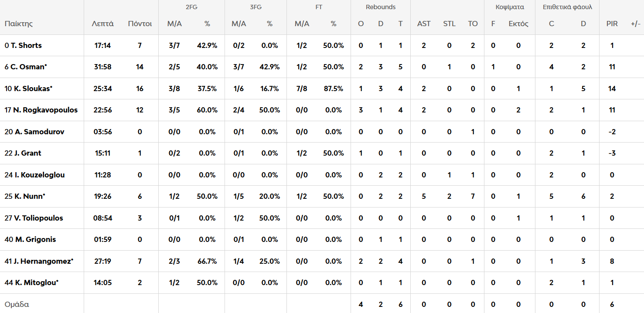Click the Ομάδα team totals row label

click(17, 304)
